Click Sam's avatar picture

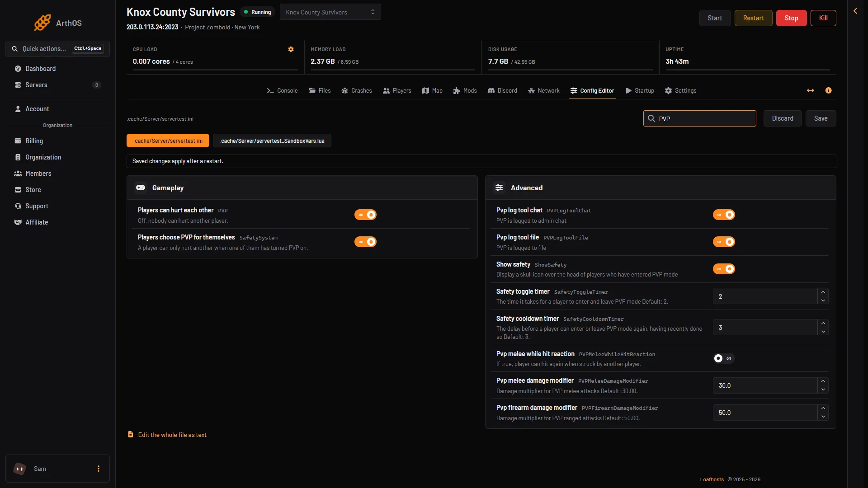(x=20, y=469)
